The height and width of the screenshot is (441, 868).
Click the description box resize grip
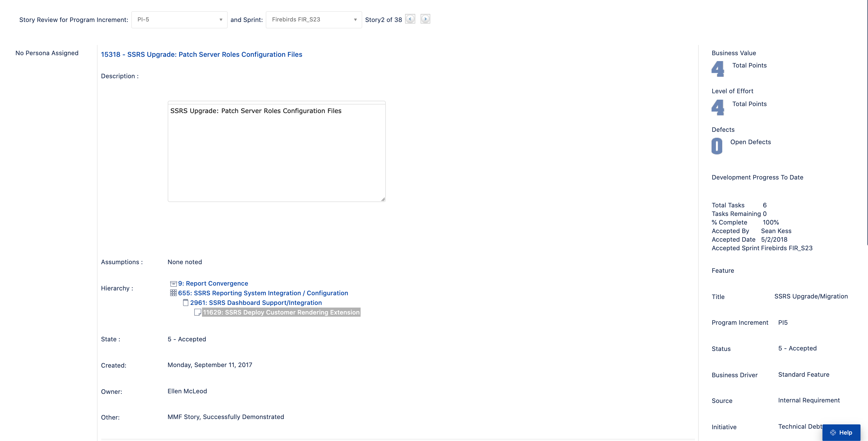point(383,199)
